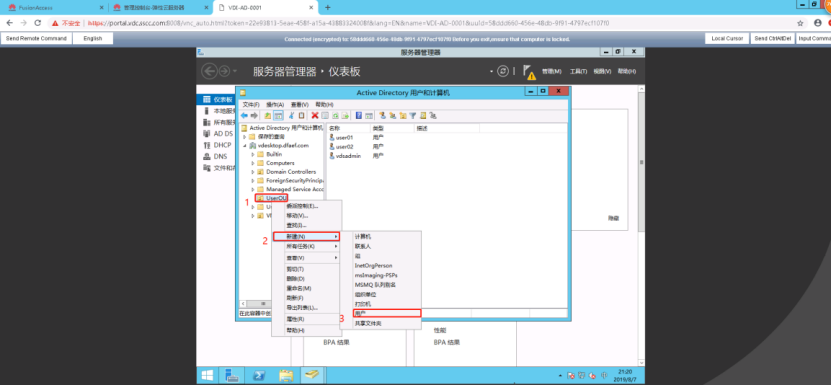Click the Forward arrow in Active Directory toolbar
This screenshot has width=831, height=385.
click(254, 116)
